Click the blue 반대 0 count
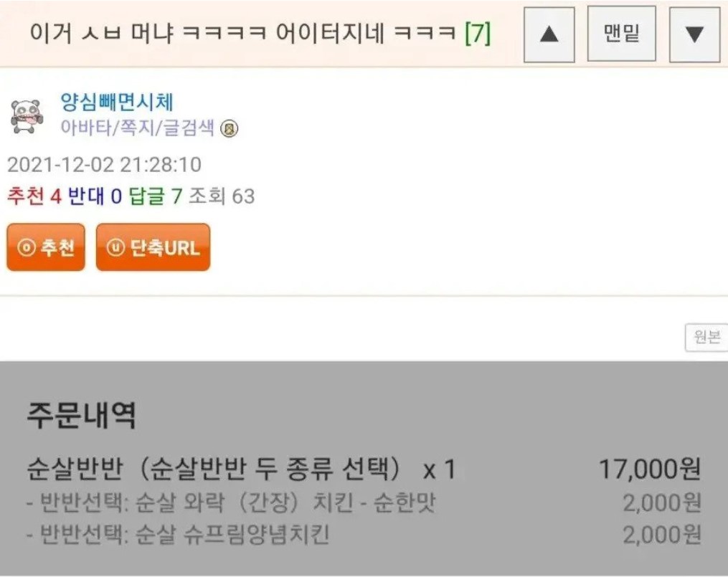 pos(95,196)
